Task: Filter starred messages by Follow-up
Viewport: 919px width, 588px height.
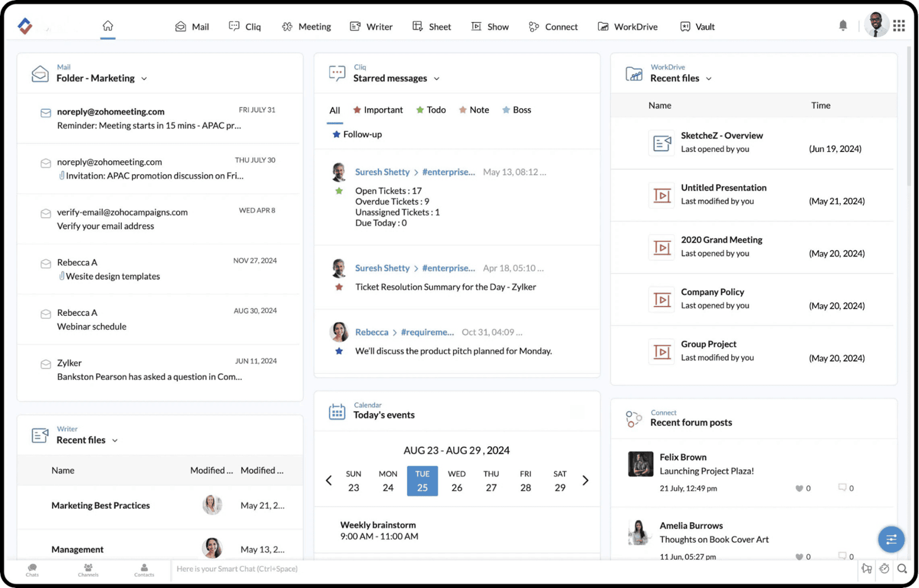Action: tap(357, 134)
